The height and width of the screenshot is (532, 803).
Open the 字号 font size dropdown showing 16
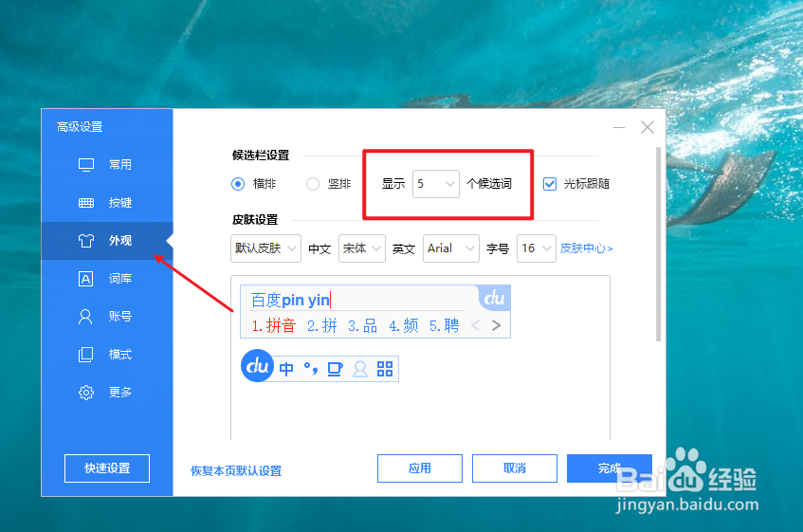tap(537, 248)
